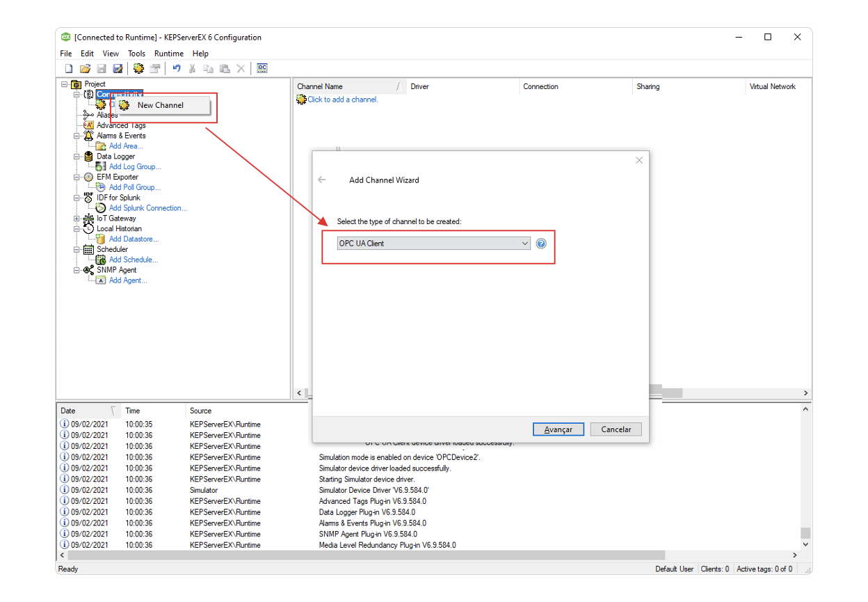The width and height of the screenshot is (868, 602).
Task: Click the Add Poll Group... link
Action: pos(135,187)
